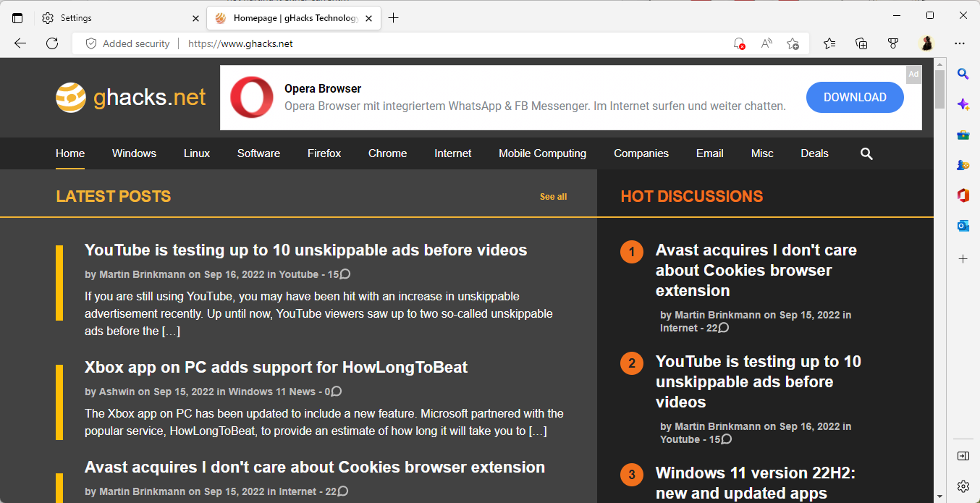
Task: Add this page to favorites
Action: (x=793, y=43)
